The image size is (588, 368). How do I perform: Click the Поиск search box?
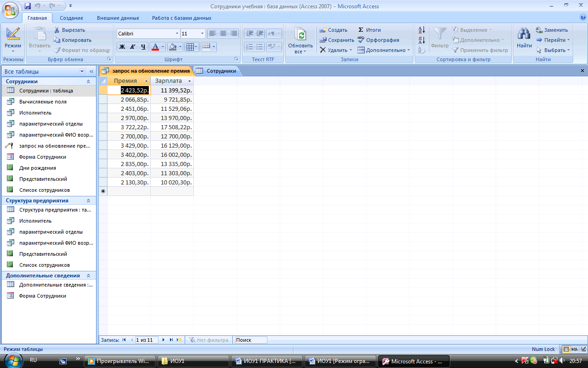[251, 340]
